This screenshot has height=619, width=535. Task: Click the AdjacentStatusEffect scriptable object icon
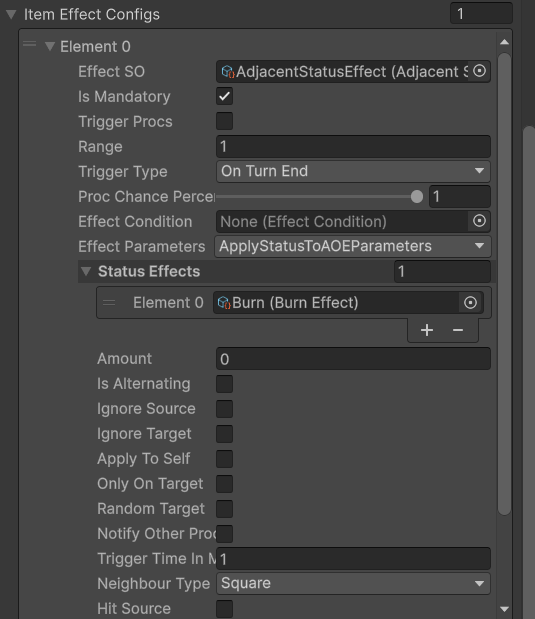228,72
